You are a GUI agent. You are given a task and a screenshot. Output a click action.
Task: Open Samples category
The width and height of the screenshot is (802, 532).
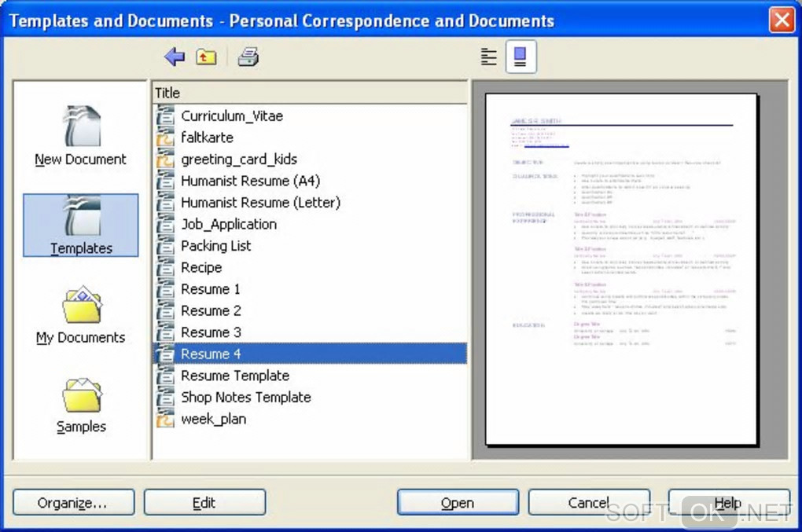click(81, 405)
